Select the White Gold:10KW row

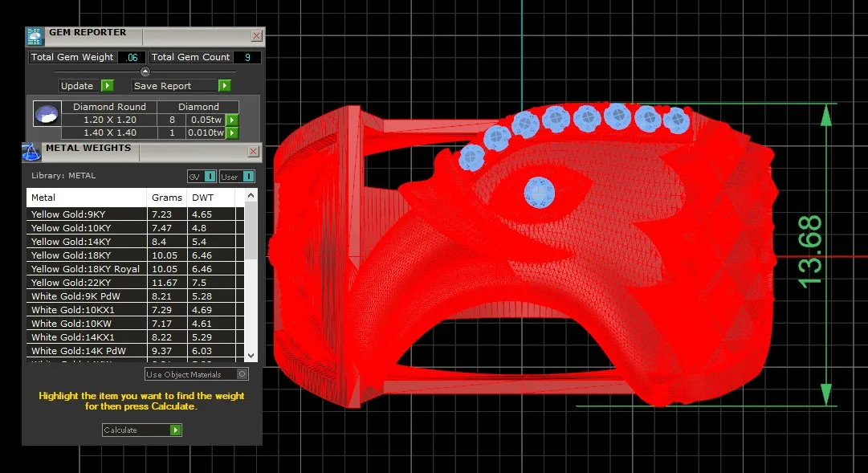(135, 324)
